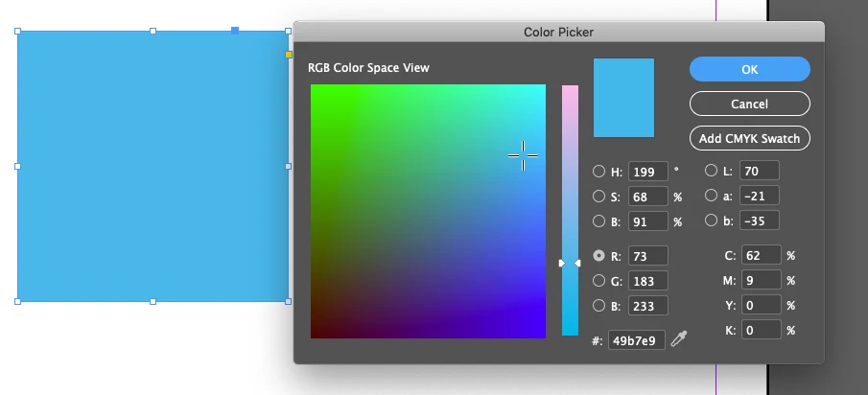
Task: Click the L field showing 70
Action: click(x=760, y=171)
